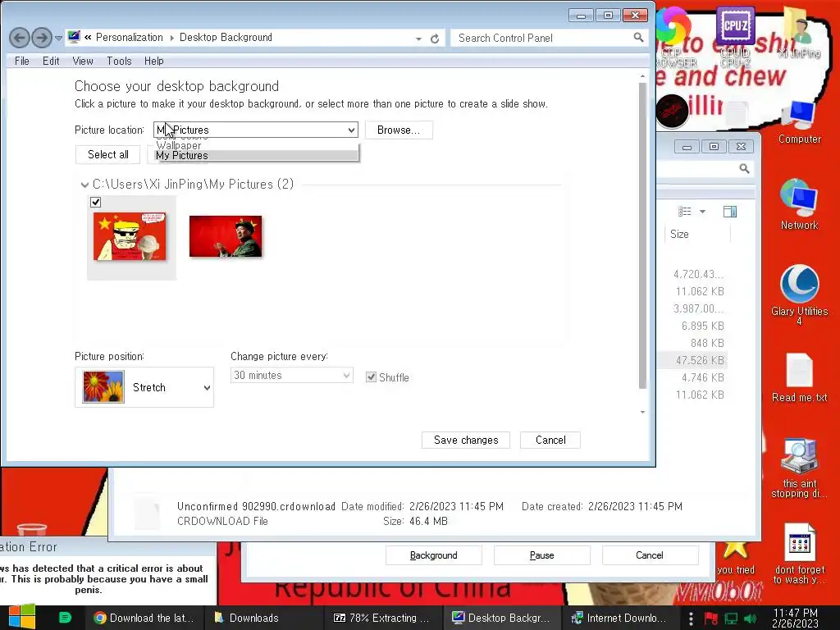The image size is (840, 630).
Task: Click the Browse... button
Action: click(399, 130)
